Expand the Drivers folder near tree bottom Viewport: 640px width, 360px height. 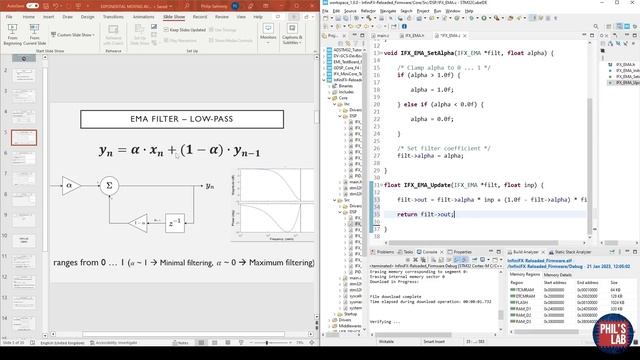pos(330,320)
